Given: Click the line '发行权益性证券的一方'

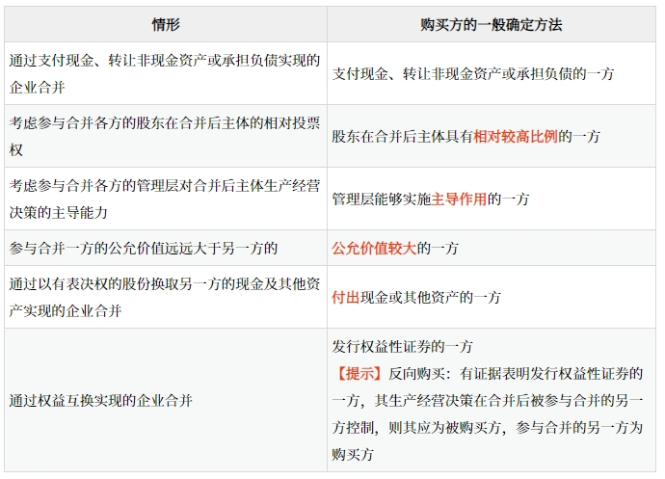Looking at the screenshot, I should pos(402,346).
